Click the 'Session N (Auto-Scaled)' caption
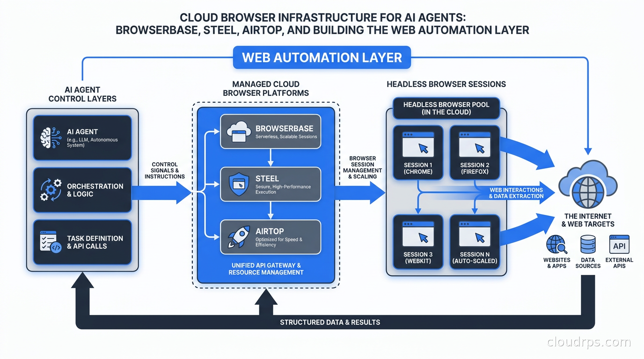Viewport: 644px width, 359px height. [x=475, y=258]
